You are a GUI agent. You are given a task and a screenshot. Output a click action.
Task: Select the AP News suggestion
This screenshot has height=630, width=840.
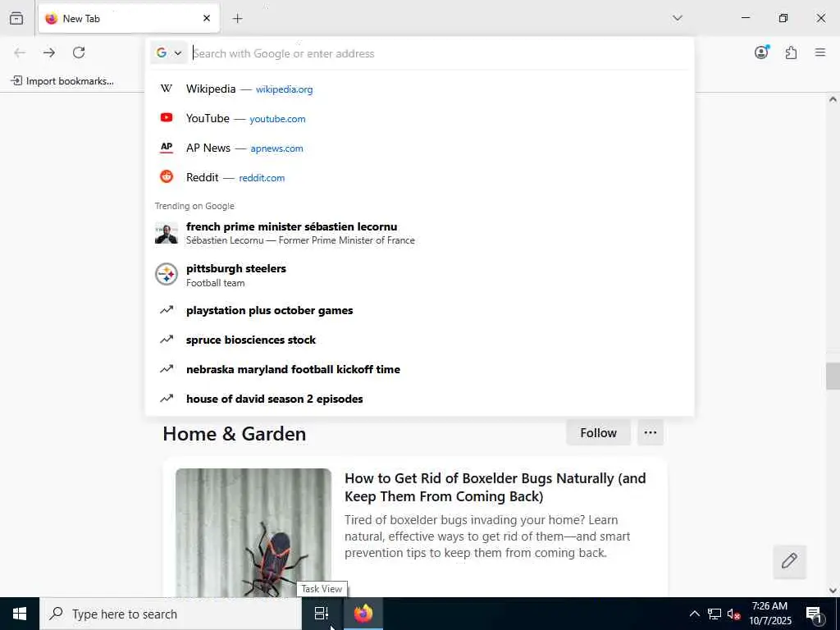[419, 148]
